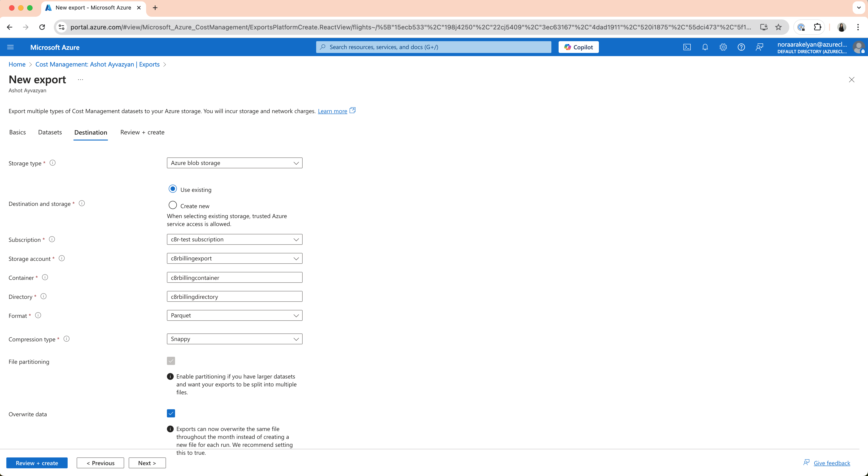Click the Copilot button in header
This screenshot has width=868, height=476.
[x=578, y=47]
